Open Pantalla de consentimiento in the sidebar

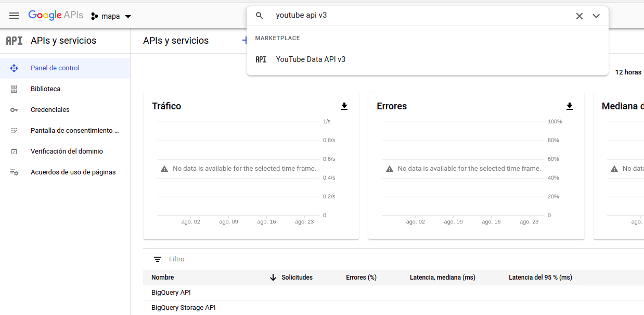[65, 131]
